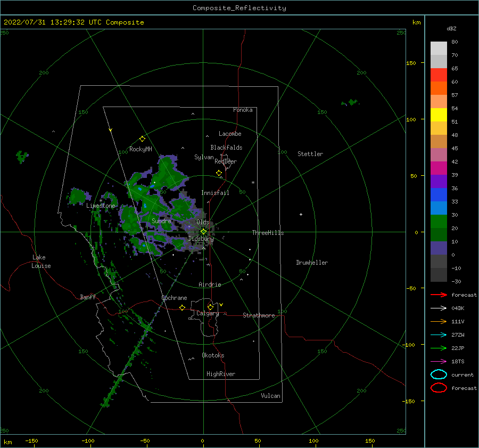Click the Stettler city label
The height and width of the screenshot is (448, 479).
click(x=310, y=154)
